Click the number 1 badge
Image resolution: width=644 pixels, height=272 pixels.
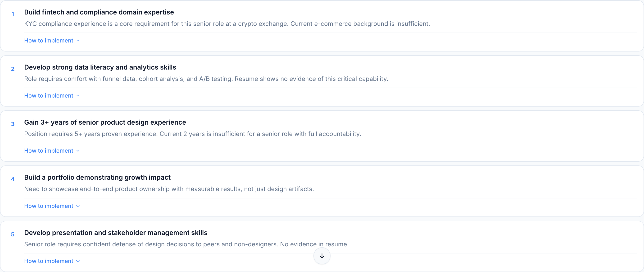[x=13, y=14]
